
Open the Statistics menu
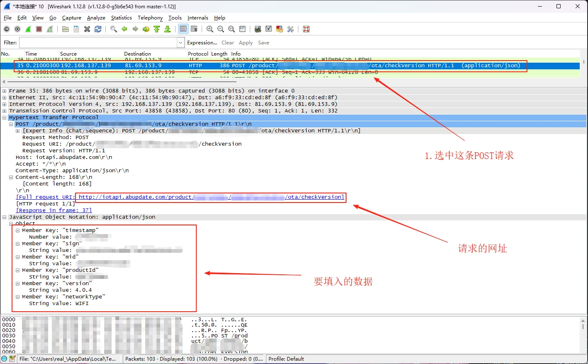point(121,18)
